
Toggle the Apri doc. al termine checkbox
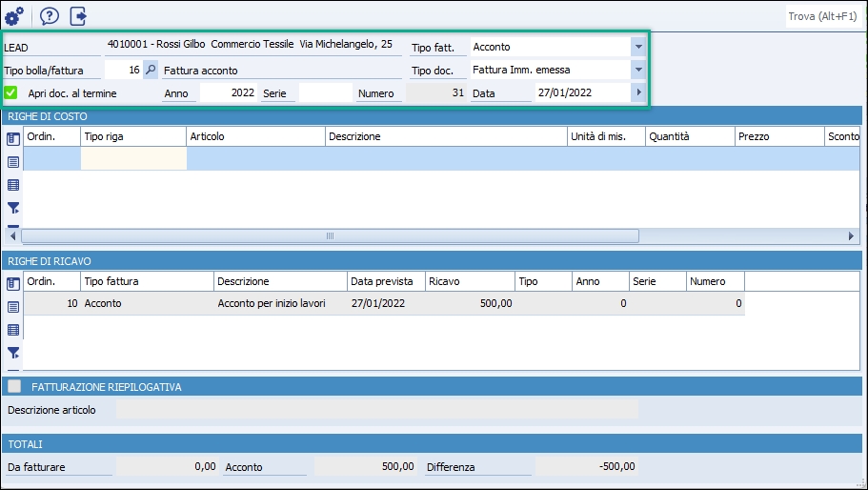tap(11, 93)
